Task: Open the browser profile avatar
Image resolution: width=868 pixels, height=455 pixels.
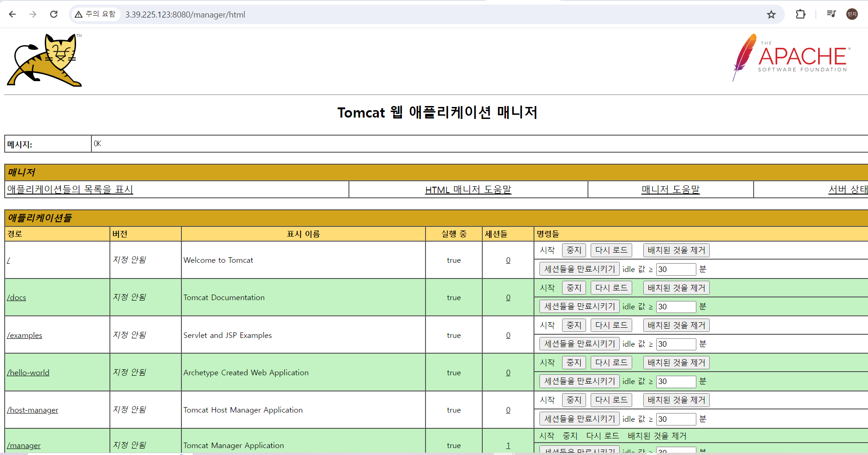Action: [x=852, y=14]
